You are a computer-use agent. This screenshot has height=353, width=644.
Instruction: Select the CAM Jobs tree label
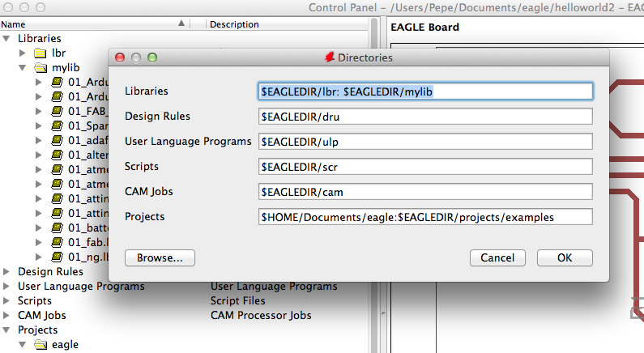[42, 315]
